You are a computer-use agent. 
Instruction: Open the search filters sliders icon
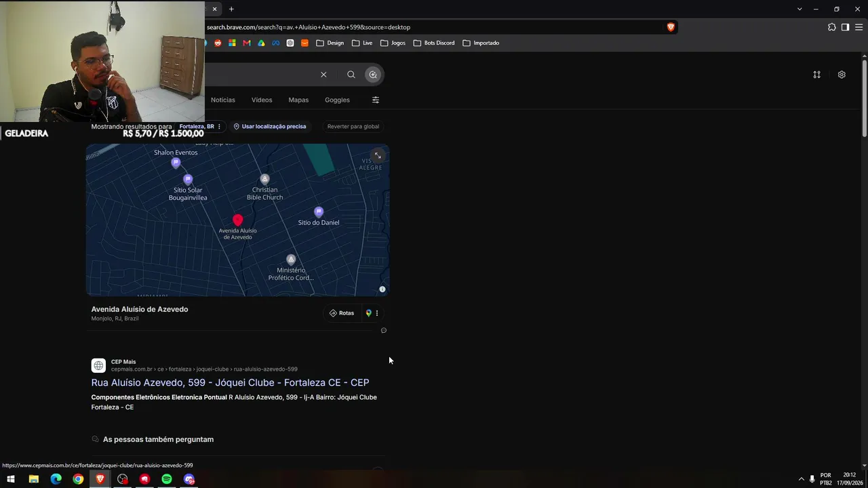tap(376, 100)
